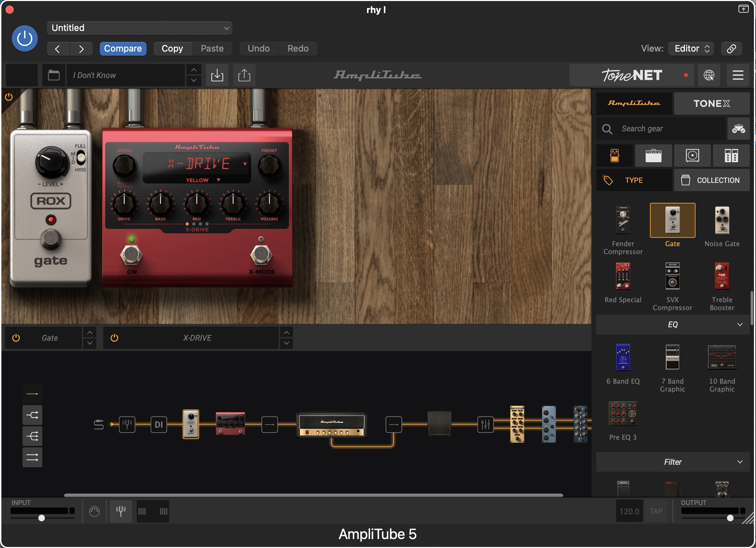The width and height of the screenshot is (756, 548).
Task: Click the X-DRIVE slot down arrow
Action: point(286,343)
